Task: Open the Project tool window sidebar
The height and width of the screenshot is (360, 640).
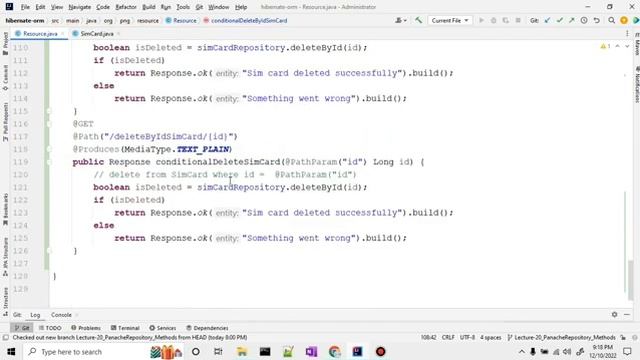Action: 5,44
